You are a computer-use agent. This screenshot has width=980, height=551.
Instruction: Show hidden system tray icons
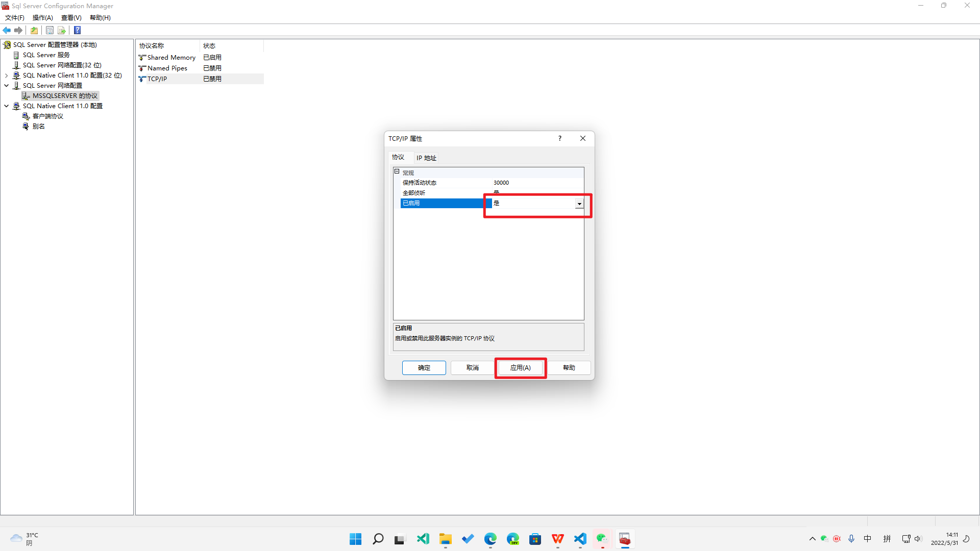pos(813,539)
